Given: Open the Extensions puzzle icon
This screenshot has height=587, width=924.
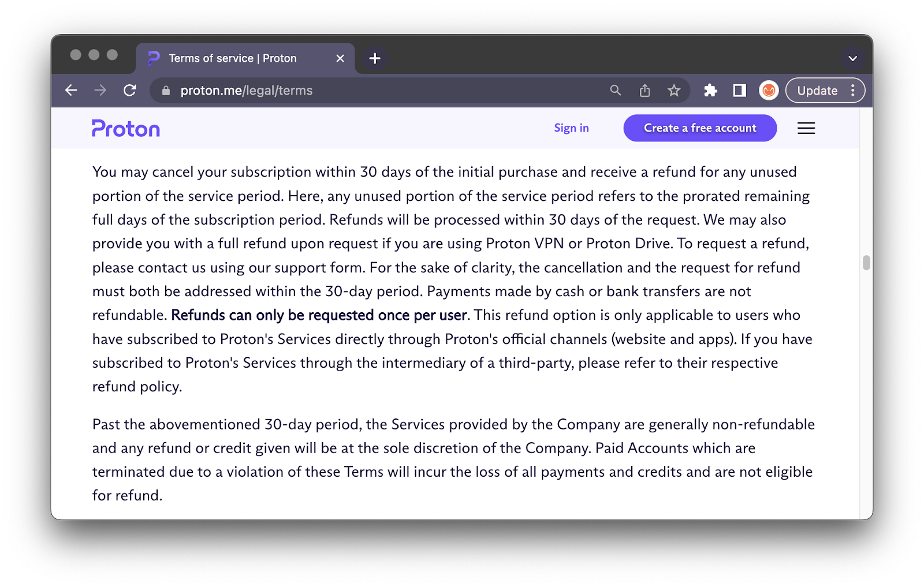Looking at the screenshot, I should click(711, 91).
